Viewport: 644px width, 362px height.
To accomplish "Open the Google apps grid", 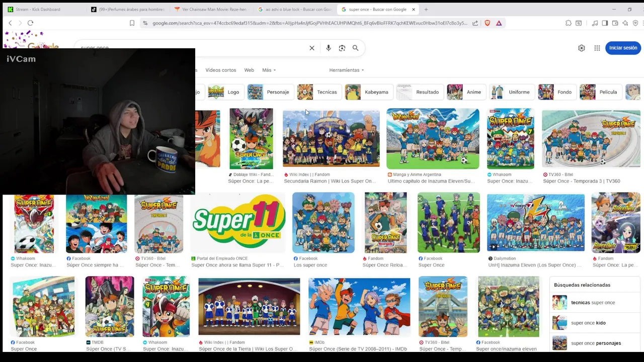I will pos(597,48).
